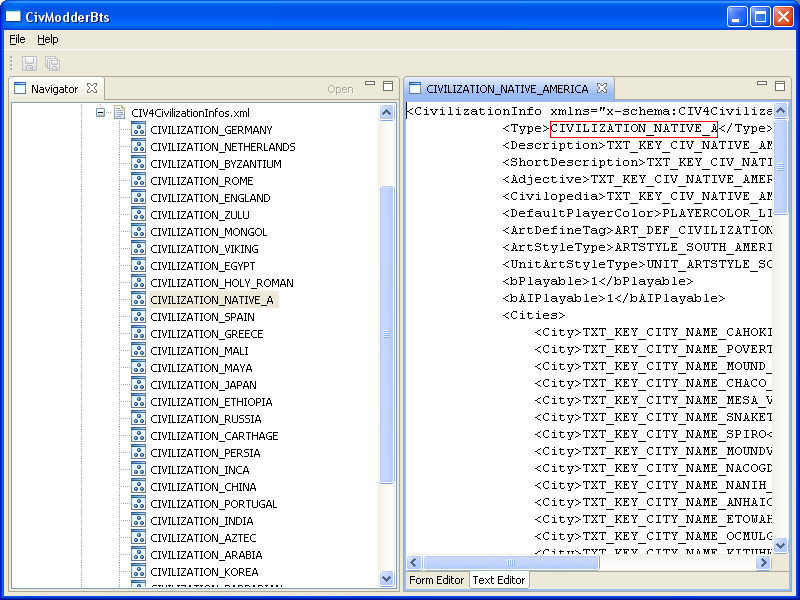
Task: Maximize the Navigator panel
Action: (388, 86)
